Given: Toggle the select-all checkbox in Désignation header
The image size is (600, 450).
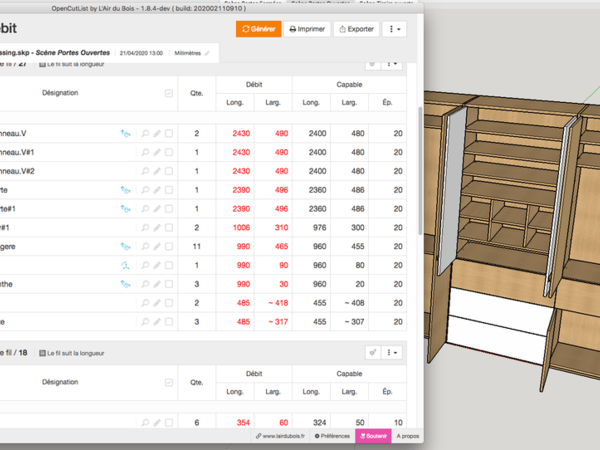Looking at the screenshot, I should [168, 93].
